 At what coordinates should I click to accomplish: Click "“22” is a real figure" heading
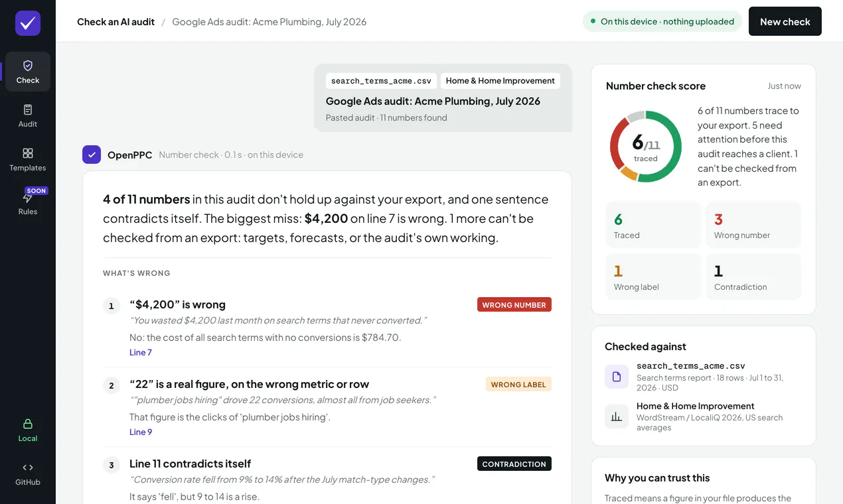(249, 384)
